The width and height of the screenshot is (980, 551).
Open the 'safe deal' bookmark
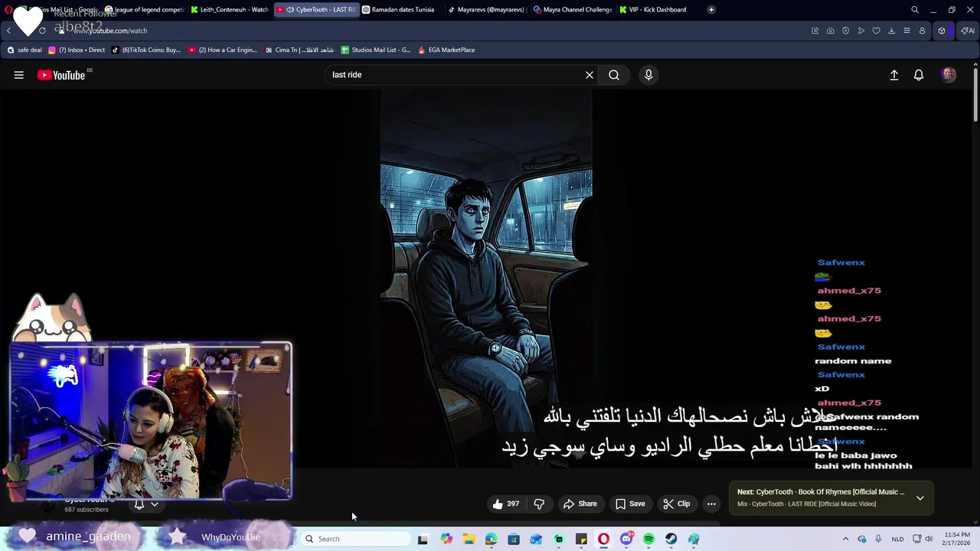click(x=24, y=50)
